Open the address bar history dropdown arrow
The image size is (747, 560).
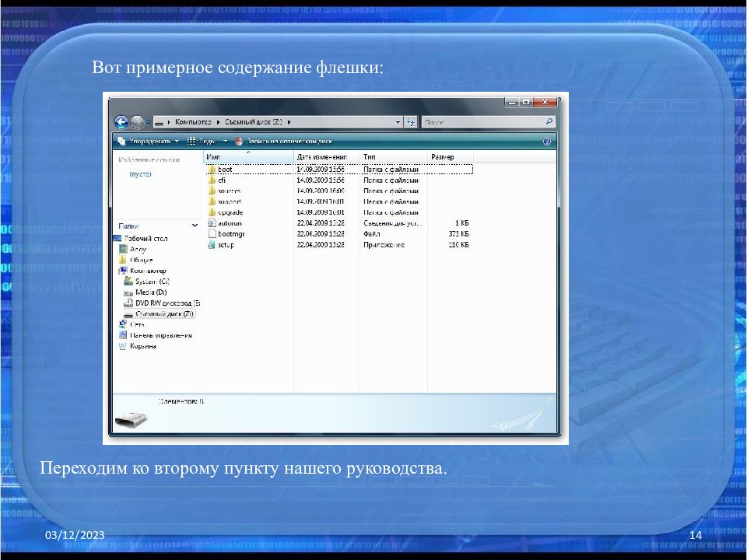click(x=398, y=122)
